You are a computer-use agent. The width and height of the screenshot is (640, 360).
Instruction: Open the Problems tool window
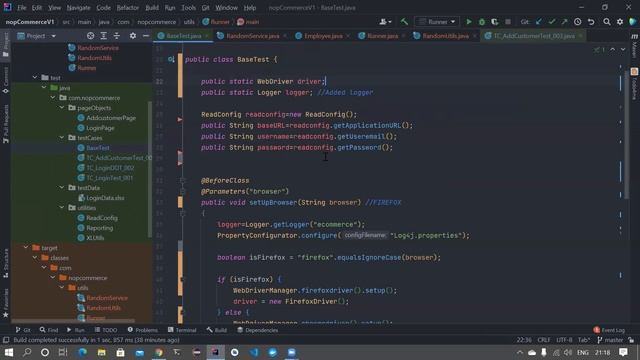(x=143, y=330)
